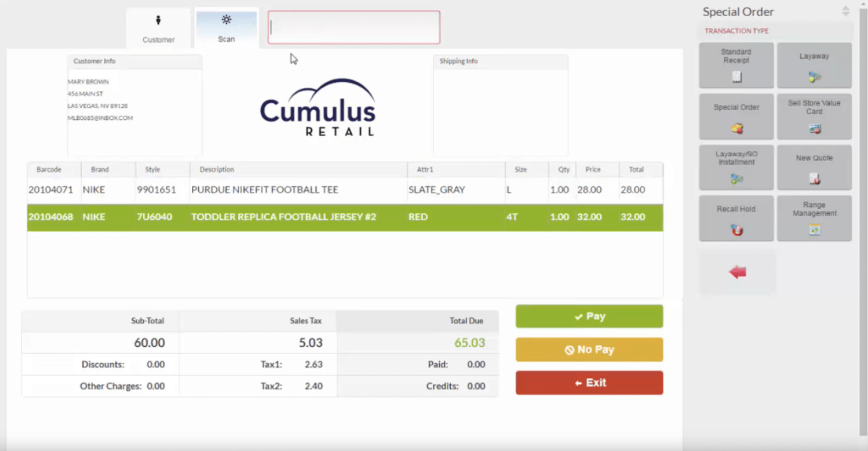The width and height of the screenshot is (868, 451).
Task: Click the Other Charges label
Action: 111,386
